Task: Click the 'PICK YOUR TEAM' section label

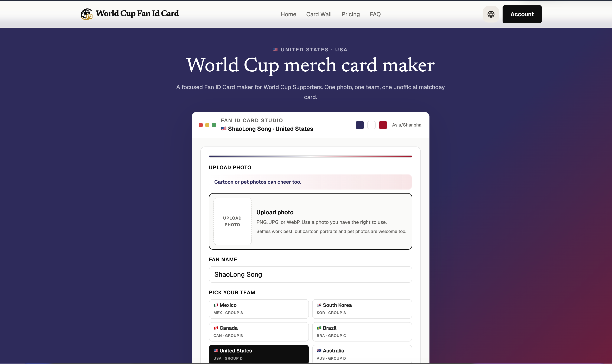Action: [x=232, y=292]
